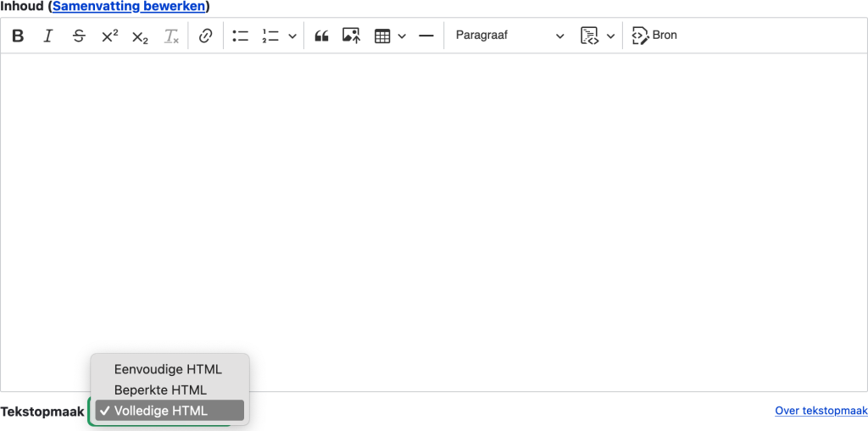
Task: Choose Eenvoudige HTML text format
Action: point(169,369)
